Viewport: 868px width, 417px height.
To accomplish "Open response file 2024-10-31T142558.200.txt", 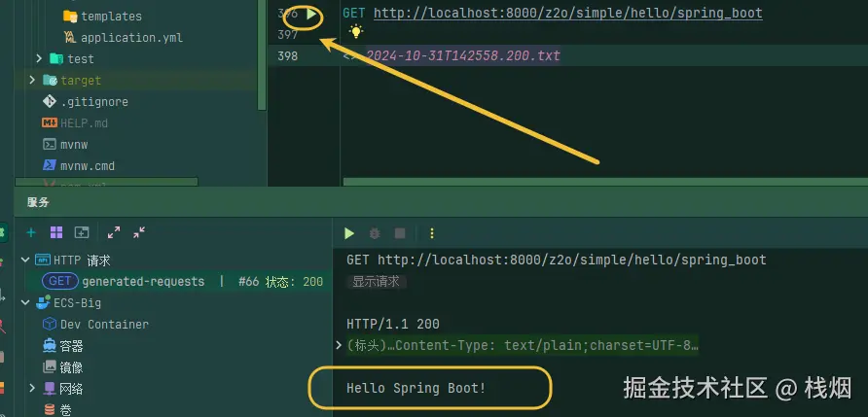I will pyautogui.click(x=463, y=55).
